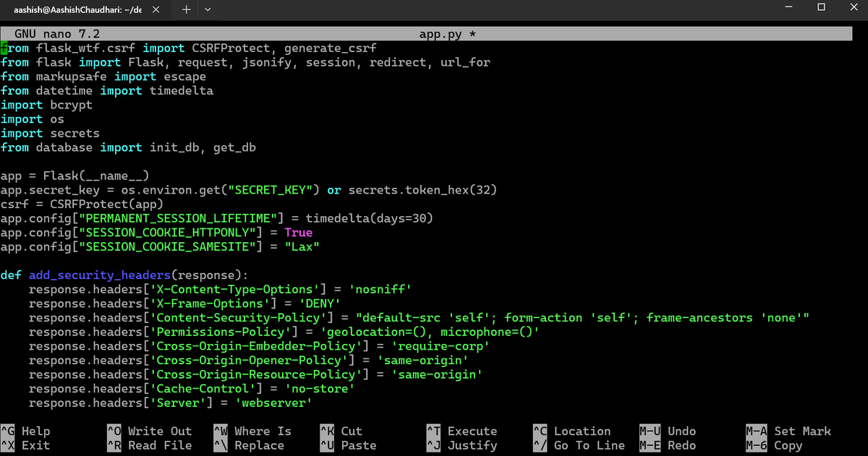Click the 'Permissions-Policy' header key

(221, 332)
